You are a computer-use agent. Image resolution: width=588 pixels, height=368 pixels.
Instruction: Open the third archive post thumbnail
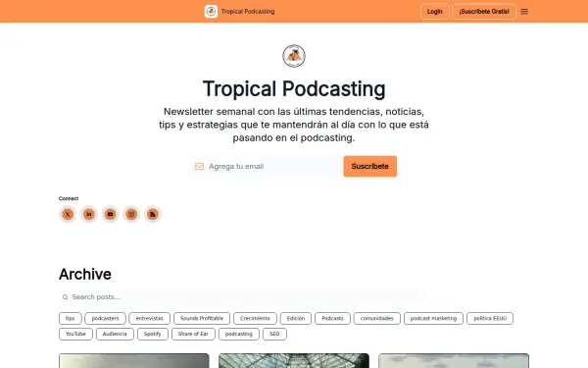tap(454, 361)
